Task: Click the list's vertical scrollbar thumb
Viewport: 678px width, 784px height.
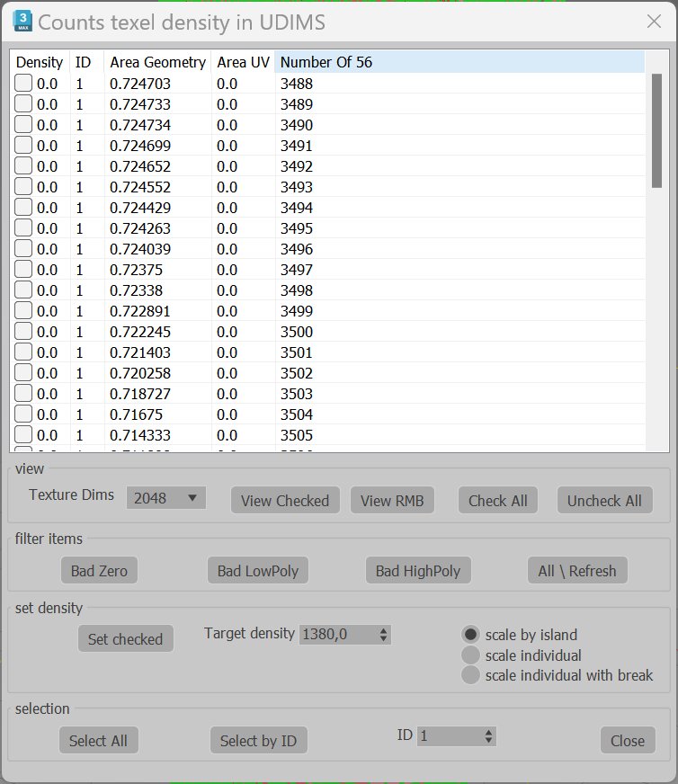Action: pyautogui.click(x=657, y=131)
